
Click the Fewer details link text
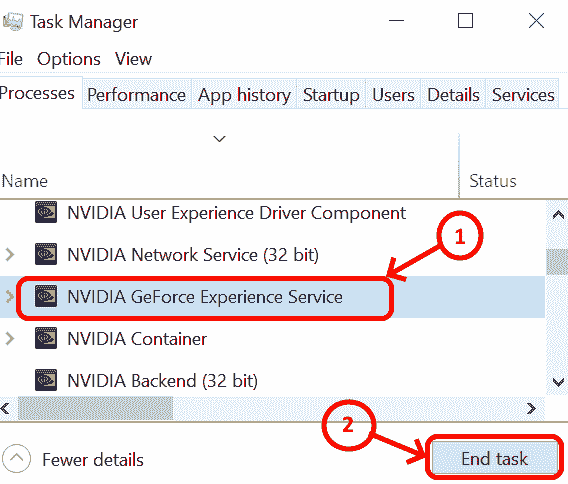[93, 459]
